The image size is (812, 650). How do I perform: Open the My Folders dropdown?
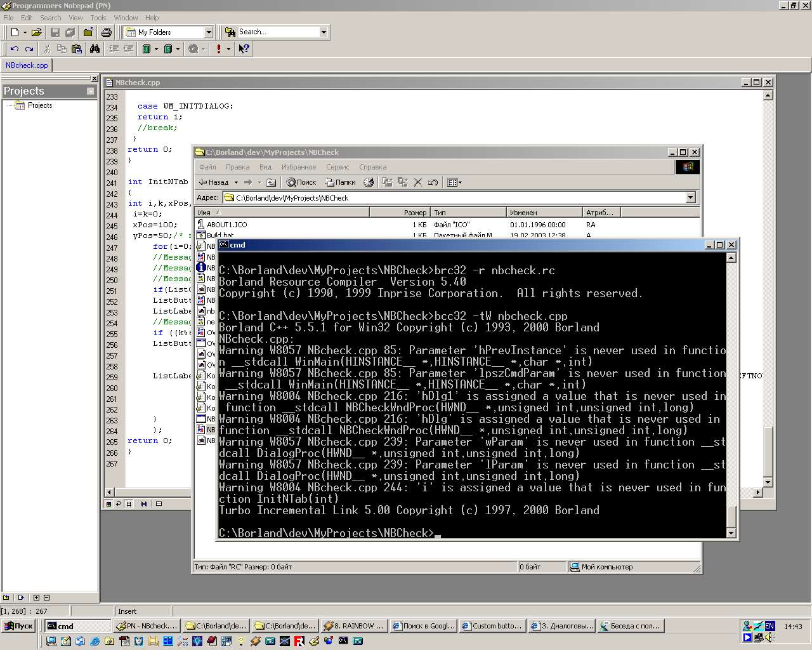point(208,32)
